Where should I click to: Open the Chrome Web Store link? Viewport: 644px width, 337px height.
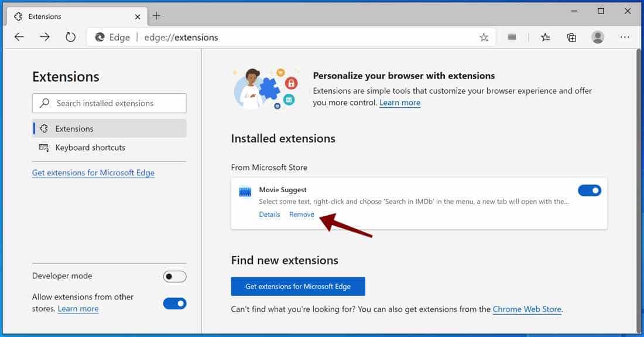[x=527, y=309]
